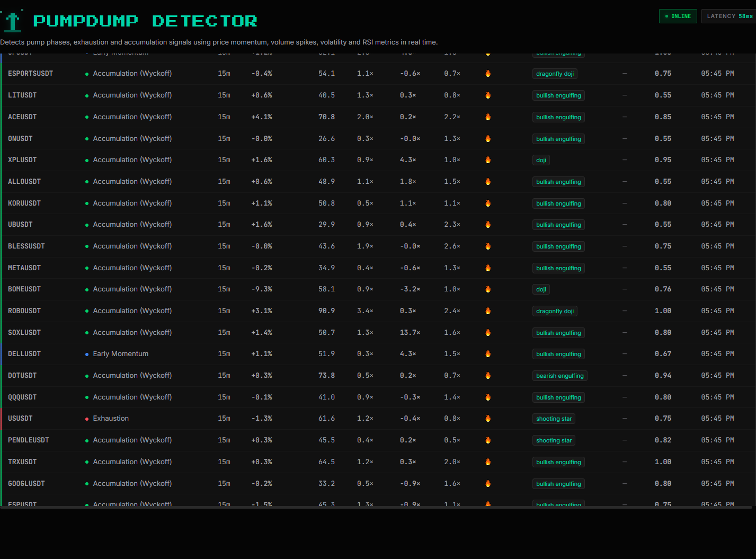Screen dimensions: 756x559
Task: Select the BLESSUSDT symbol
Action: point(26,246)
